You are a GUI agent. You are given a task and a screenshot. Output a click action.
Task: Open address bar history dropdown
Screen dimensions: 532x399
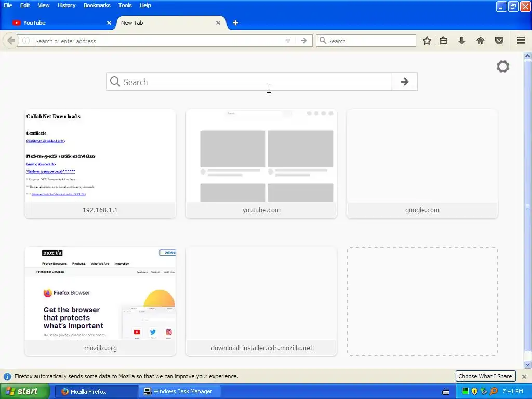288,41
